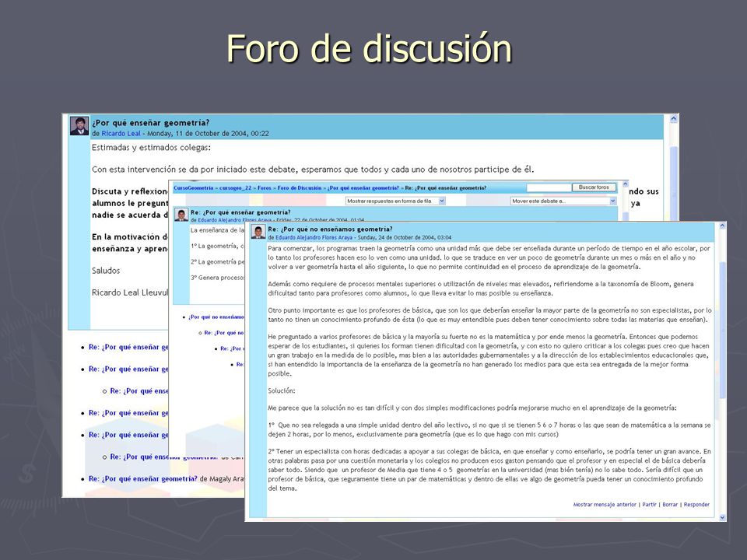Click the avatar beside 'Re: ¿Por qué enseñar geometria?' in the middle window
This screenshot has height=560, width=747.
pos(181,215)
